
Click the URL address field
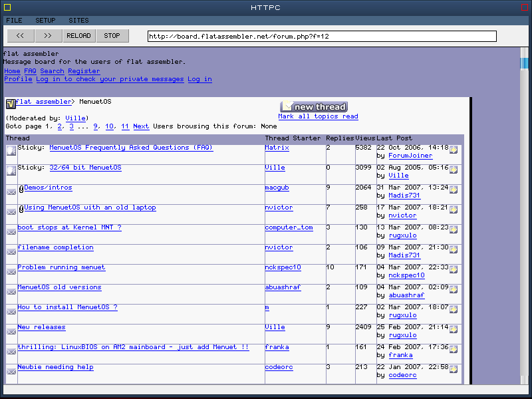(322, 37)
